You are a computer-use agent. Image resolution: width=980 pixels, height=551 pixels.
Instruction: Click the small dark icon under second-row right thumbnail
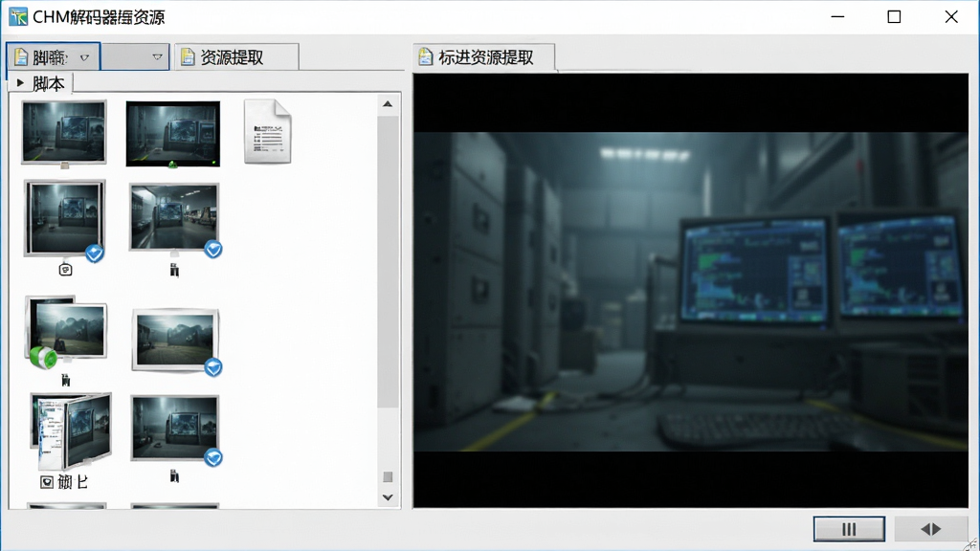(x=174, y=270)
